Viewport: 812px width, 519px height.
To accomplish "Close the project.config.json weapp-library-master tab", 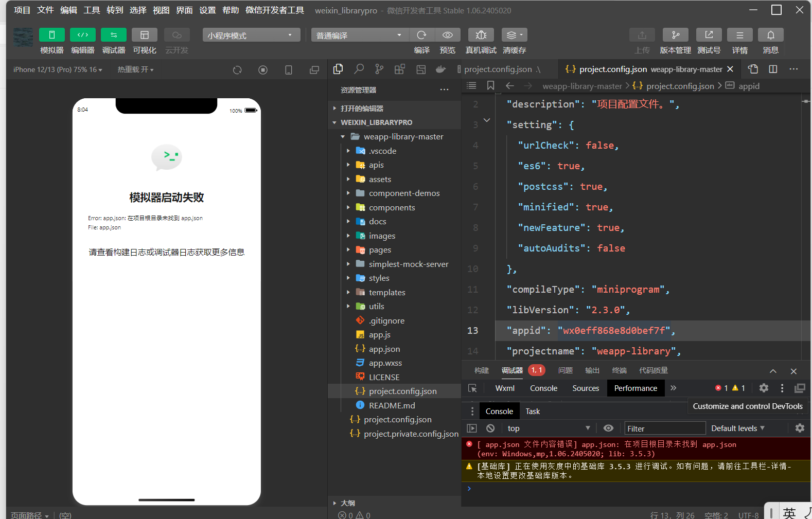I will click(730, 69).
